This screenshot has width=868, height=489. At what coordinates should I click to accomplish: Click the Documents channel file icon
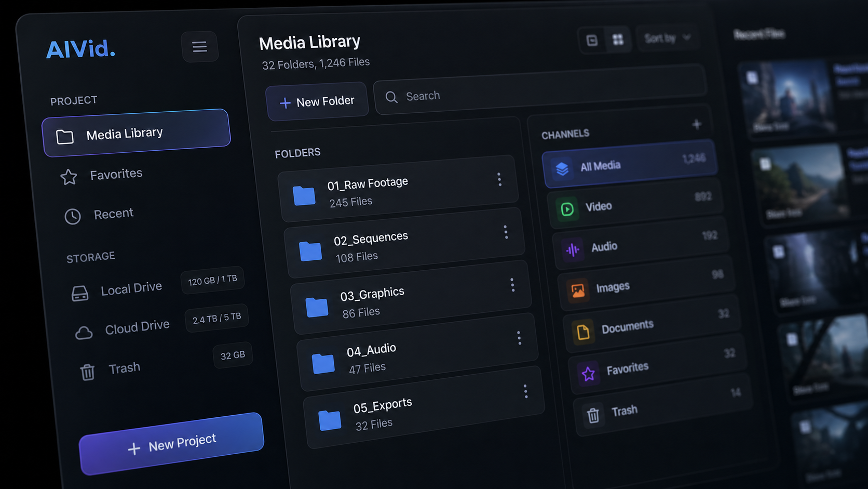click(x=583, y=332)
